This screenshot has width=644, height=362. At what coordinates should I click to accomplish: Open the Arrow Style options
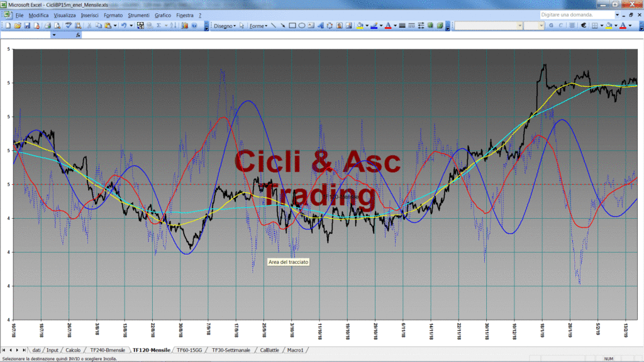point(421,25)
